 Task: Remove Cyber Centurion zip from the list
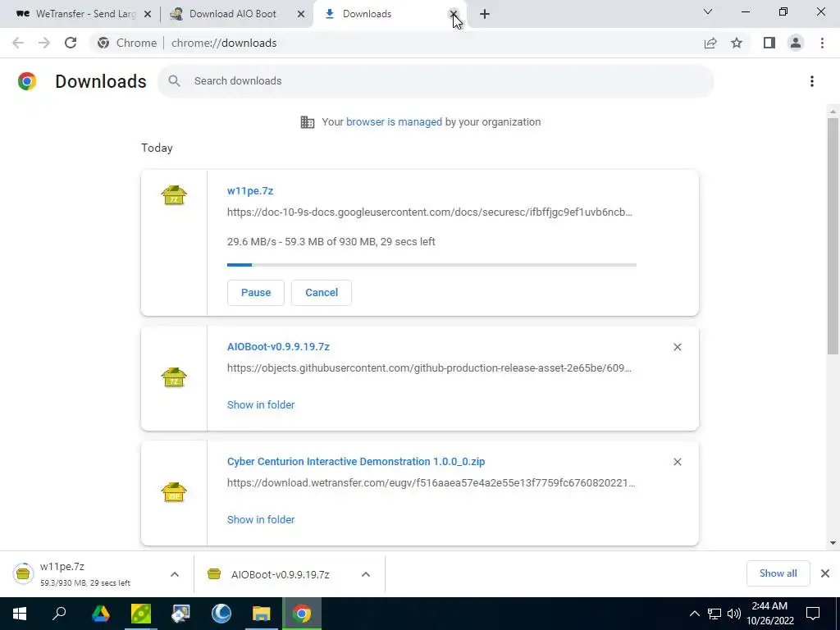tap(677, 462)
